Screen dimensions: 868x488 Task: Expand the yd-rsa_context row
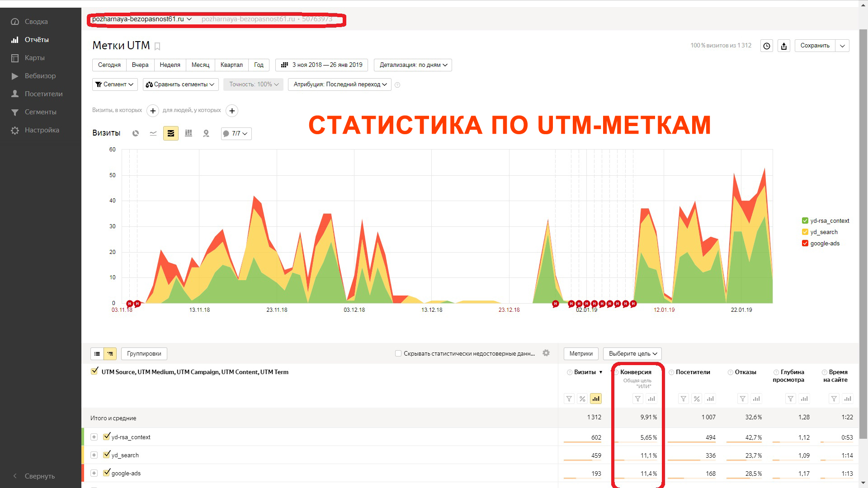pyautogui.click(x=94, y=437)
